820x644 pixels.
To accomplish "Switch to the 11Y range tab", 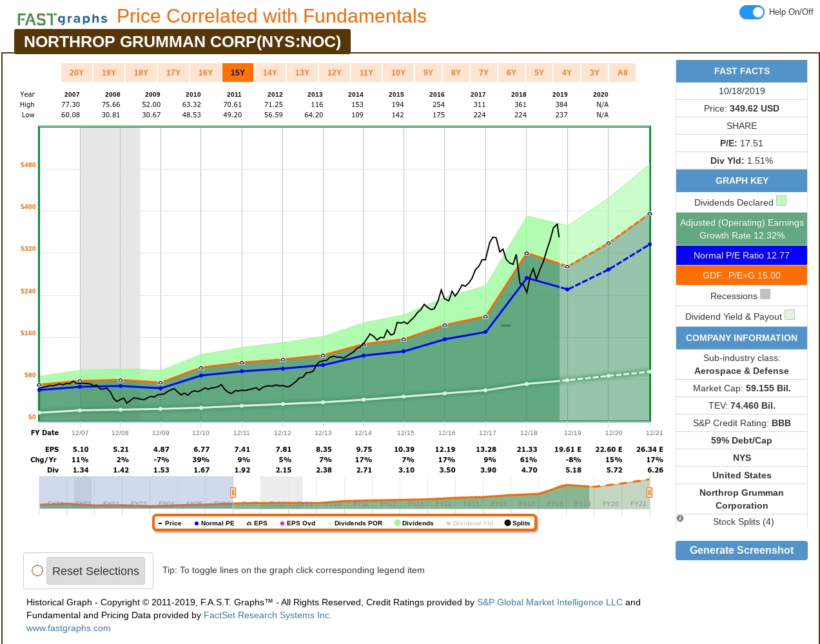I will pos(366,73).
